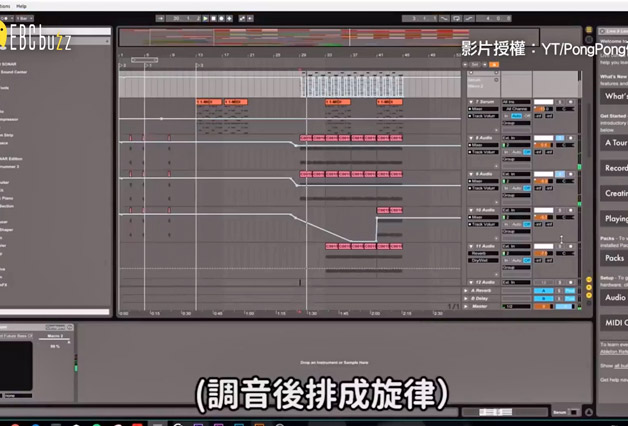Open the Help menu

tap(21, 6)
